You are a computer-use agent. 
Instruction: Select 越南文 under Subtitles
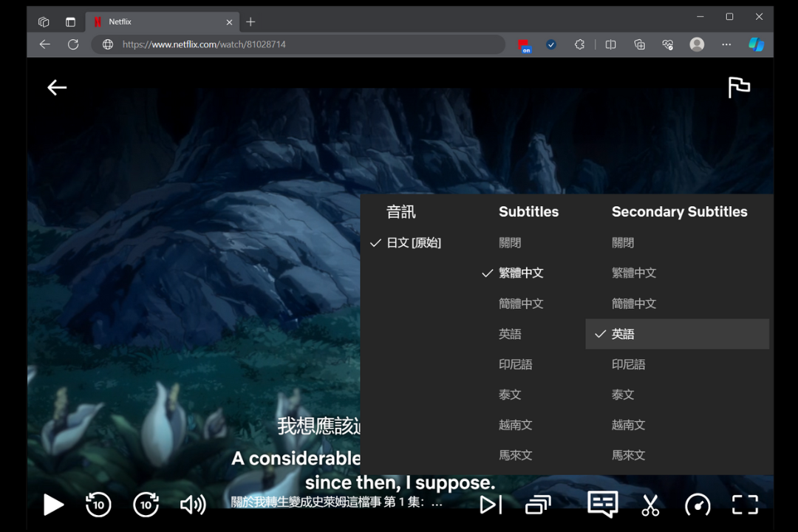coord(516,425)
